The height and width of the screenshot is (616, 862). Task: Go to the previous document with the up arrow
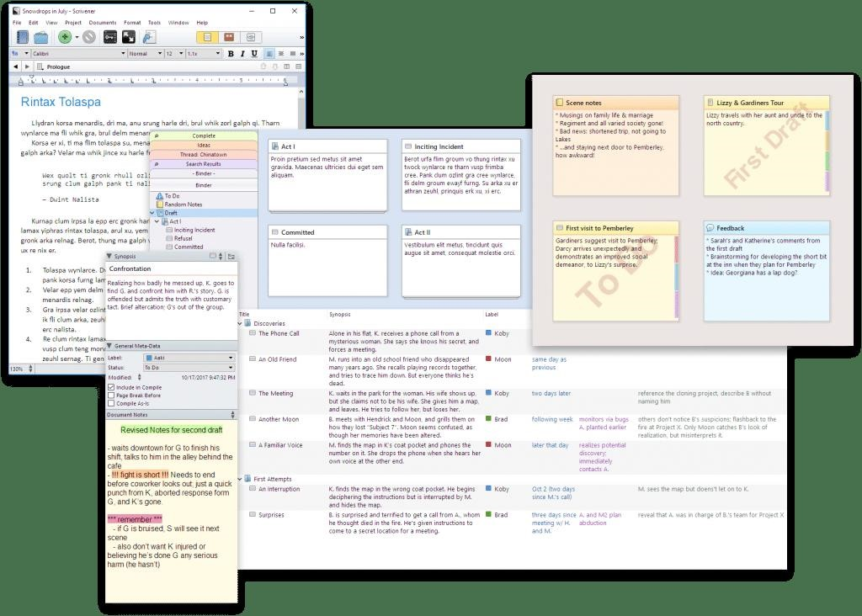pyautogui.click(x=263, y=66)
